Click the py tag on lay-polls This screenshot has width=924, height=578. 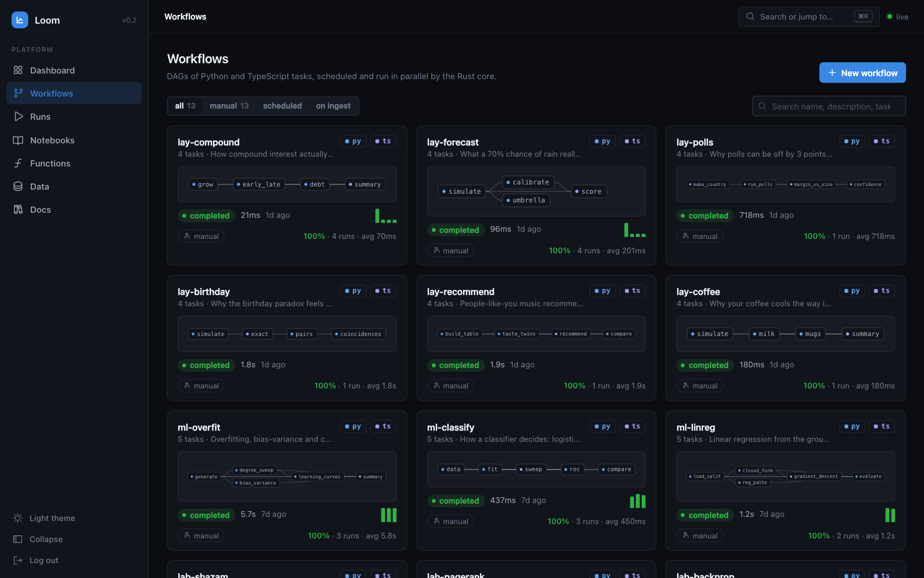(x=852, y=141)
